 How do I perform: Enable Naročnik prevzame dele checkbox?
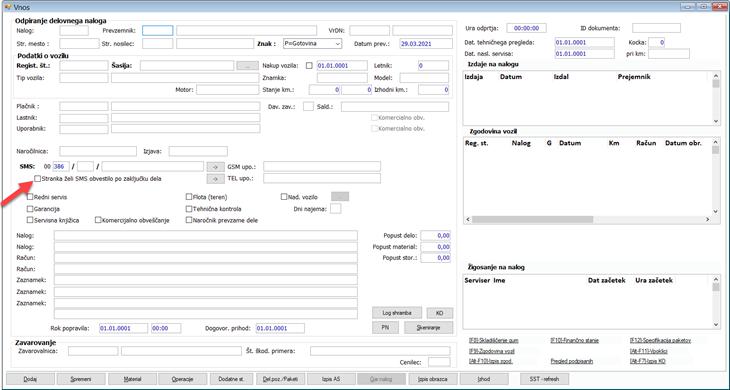[189, 220]
